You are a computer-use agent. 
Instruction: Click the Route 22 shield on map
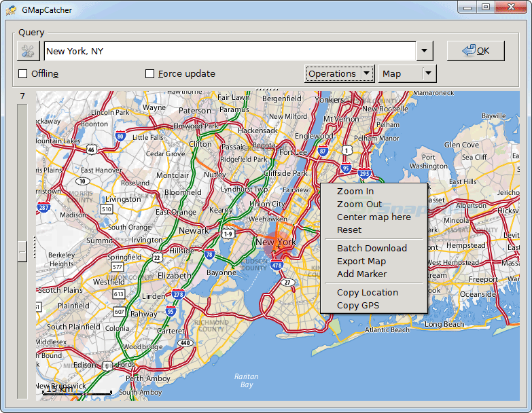[157, 257]
